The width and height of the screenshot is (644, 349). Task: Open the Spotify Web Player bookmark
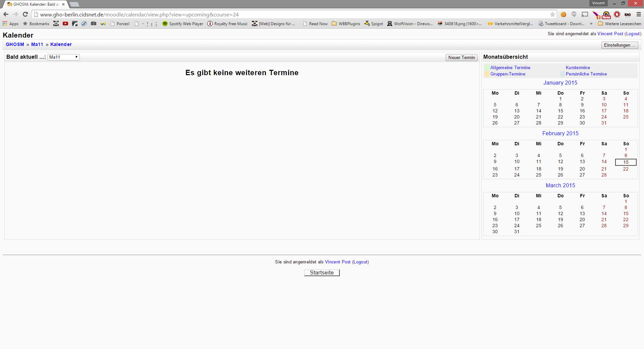tap(183, 24)
